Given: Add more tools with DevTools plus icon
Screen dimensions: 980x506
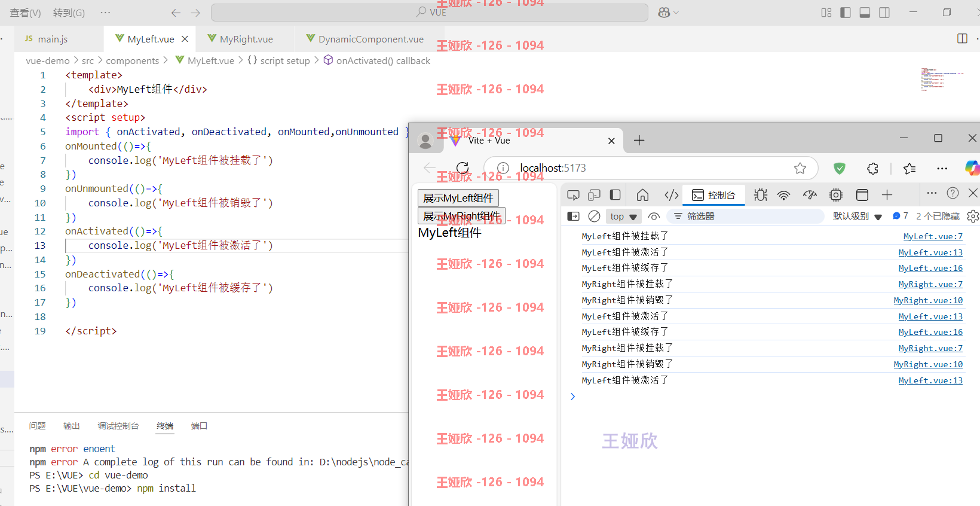Looking at the screenshot, I should (x=887, y=195).
